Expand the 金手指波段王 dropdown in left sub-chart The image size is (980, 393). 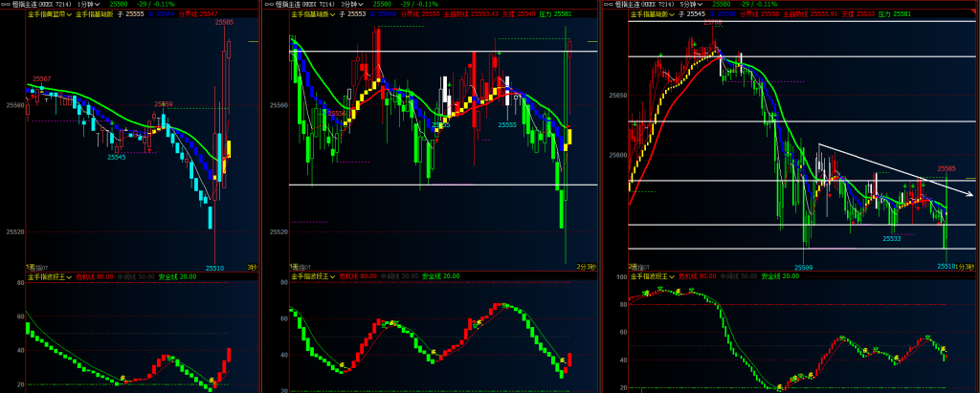click(50, 275)
